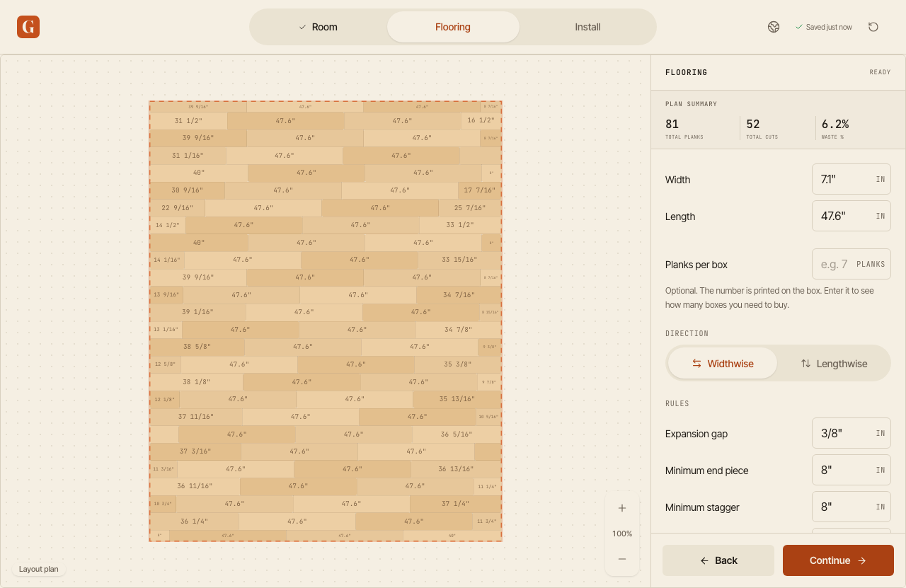
Task: Click the 100% zoom level readout
Action: (622, 534)
